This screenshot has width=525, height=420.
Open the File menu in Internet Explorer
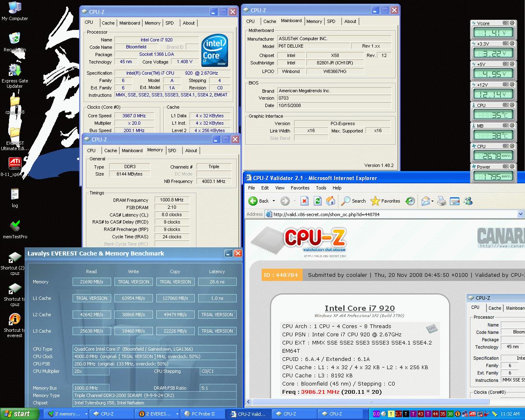click(251, 188)
